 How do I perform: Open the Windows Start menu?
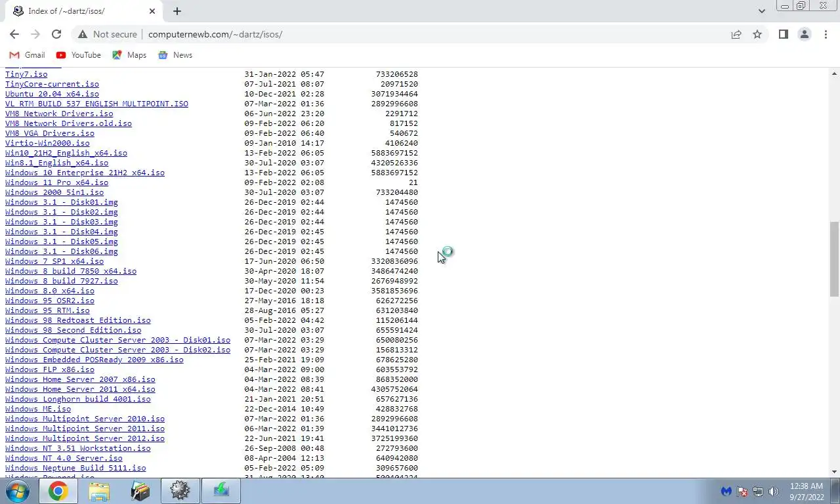click(x=18, y=491)
